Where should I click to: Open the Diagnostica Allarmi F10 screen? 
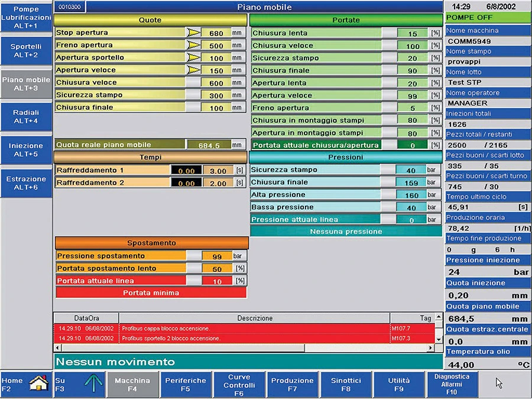click(452, 384)
